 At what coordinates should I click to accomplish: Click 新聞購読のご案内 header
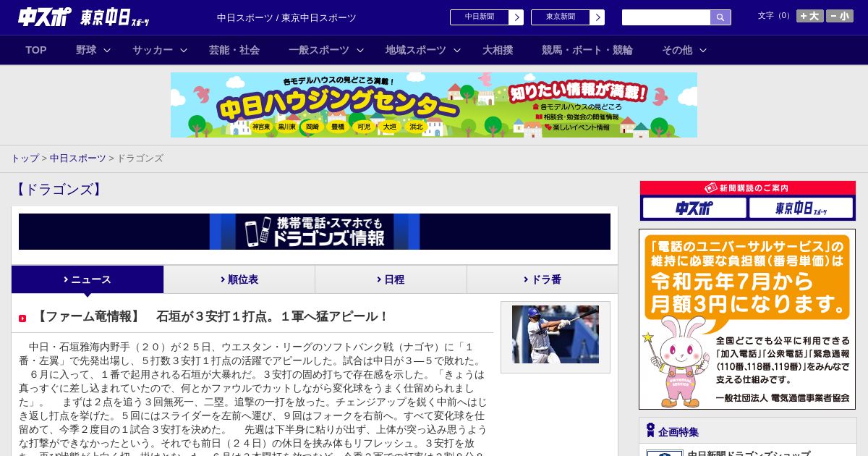click(x=748, y=187)
